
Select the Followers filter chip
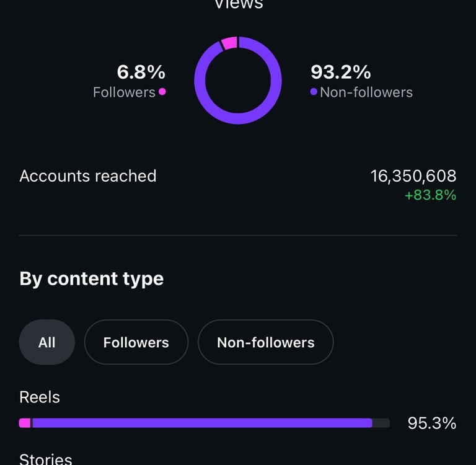pos(136,342)
